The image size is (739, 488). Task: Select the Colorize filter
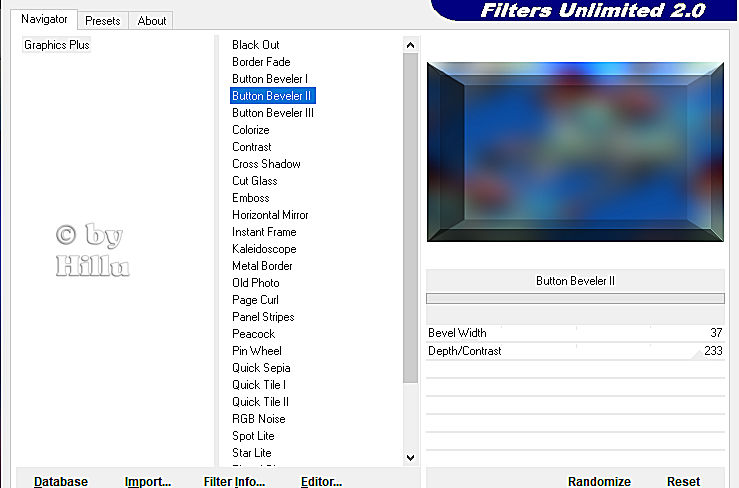(251, 130)
